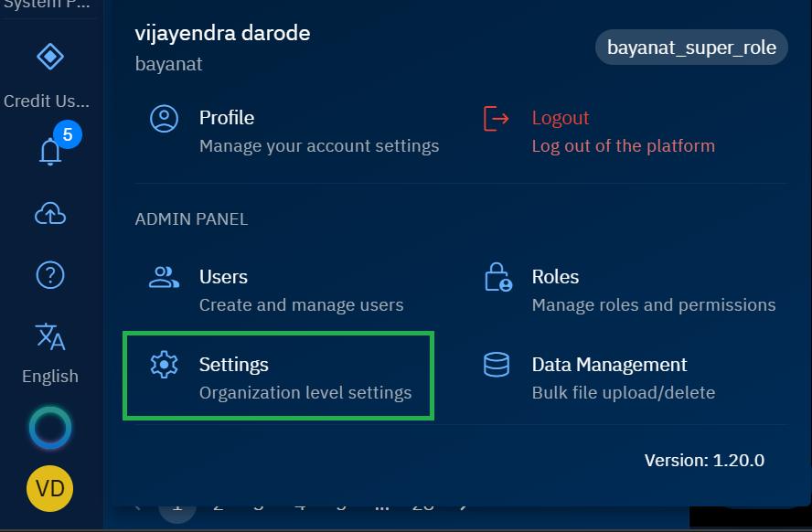Open Users to create and manage users
This screenshot has height=532, width=812.
tap(223, 277)
